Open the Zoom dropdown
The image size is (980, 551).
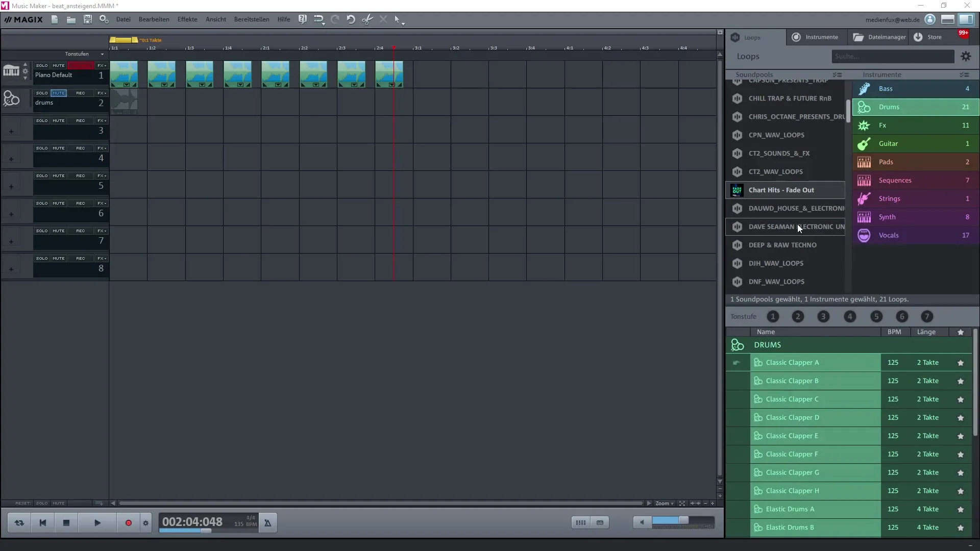point(665,504)
